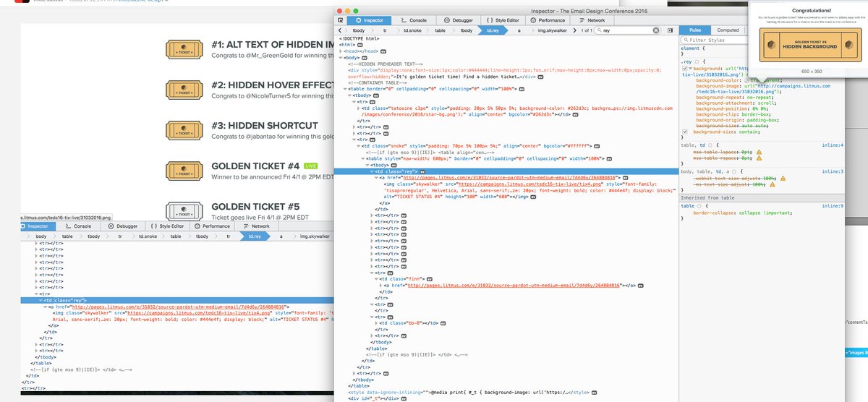This screenshot has height=402, width=868.
Task: Select td.rey breadcrumb in front Inspector
Action: [494, 31]
